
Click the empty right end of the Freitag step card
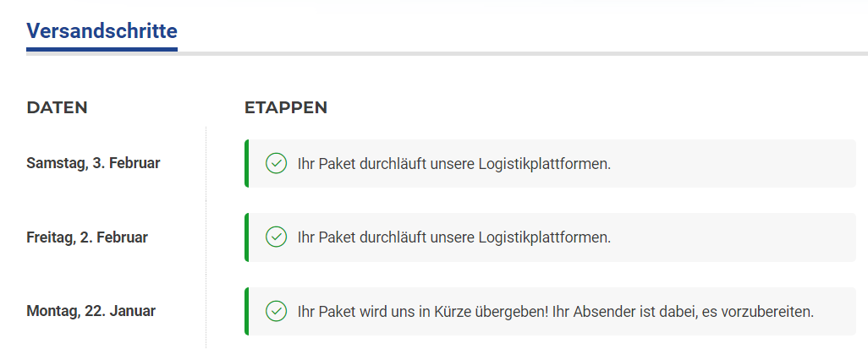click(761, 237)
